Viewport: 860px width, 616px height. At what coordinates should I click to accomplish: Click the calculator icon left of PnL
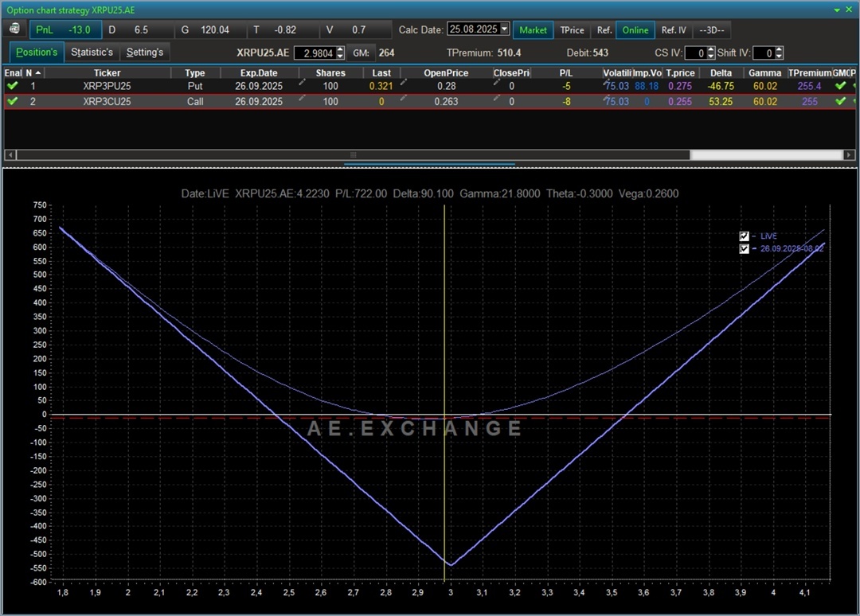(x=15, y=29)
